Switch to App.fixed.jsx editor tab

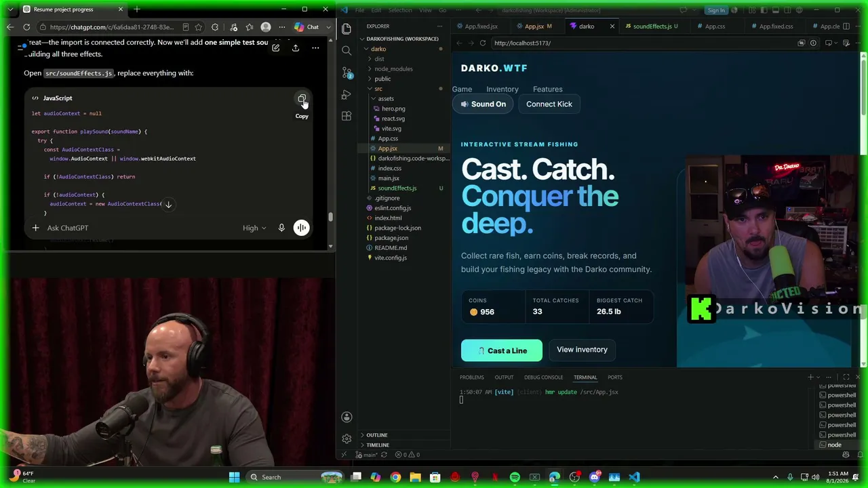[x=481, y=26]
